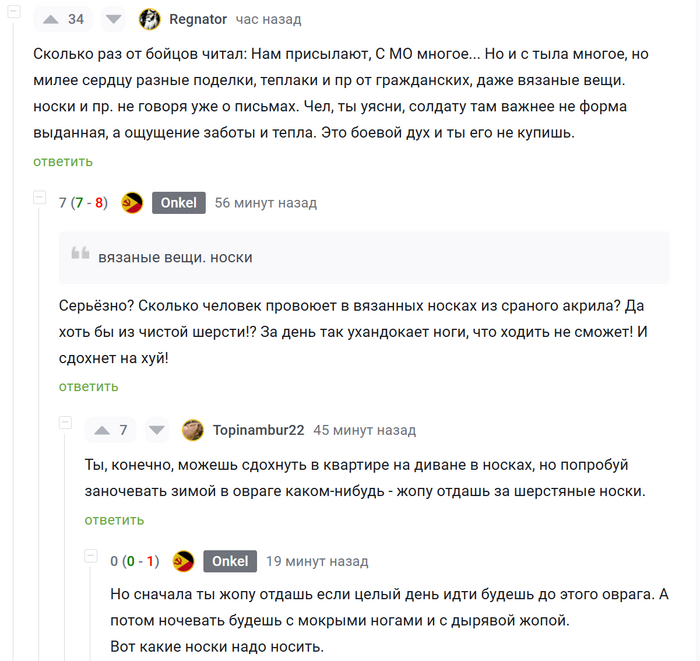
Task: Click Topinambur22's profile avatar
Action: pyautogui.click(x=193, y=430)
